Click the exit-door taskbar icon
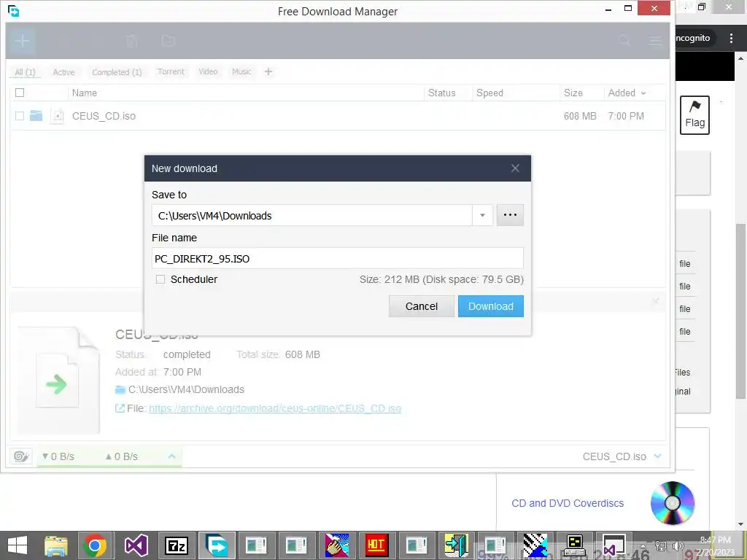Screen dimensions: 747x560 457,545
